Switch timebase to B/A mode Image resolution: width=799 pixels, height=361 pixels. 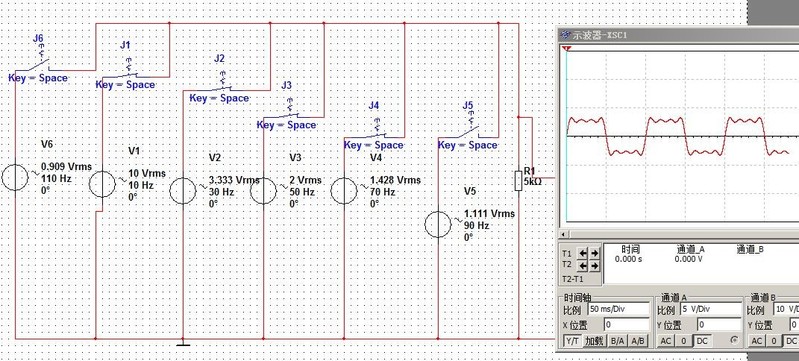618,341
